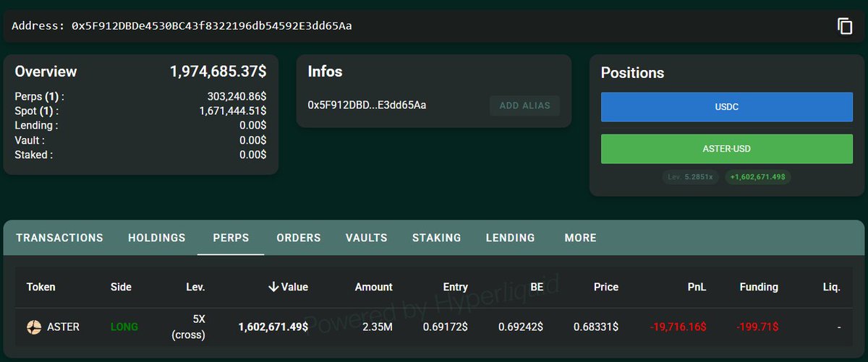This screenshot has width=868, height=362.
Task: Click the ASTER token name in table
Action: click(x=63, y=327)
